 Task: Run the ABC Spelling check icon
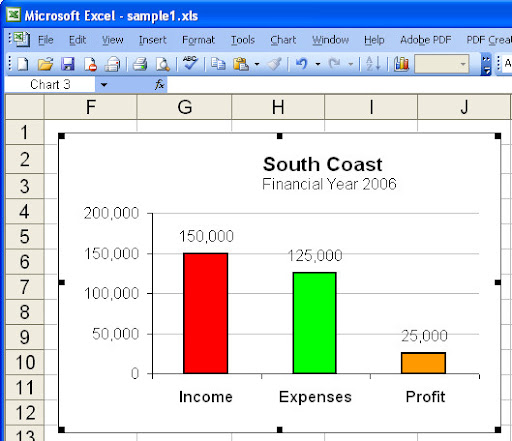[190, 63]
